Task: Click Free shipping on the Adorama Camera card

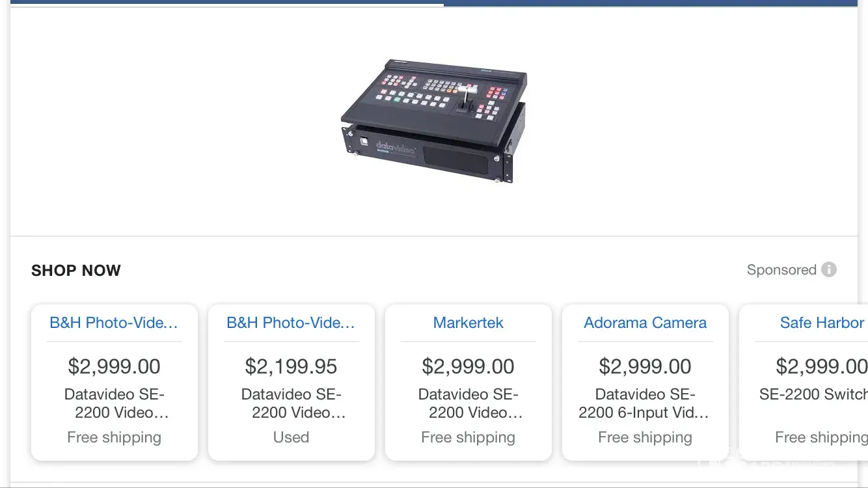Action: (x=645, y=437)
